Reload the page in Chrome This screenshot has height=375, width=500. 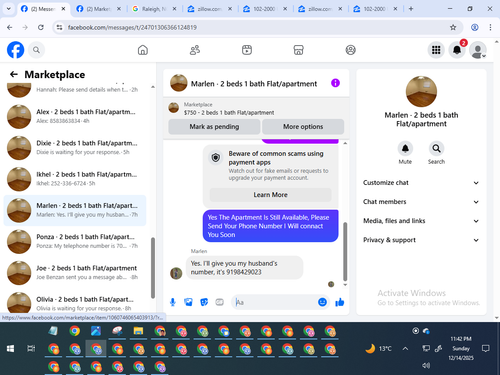41,27
